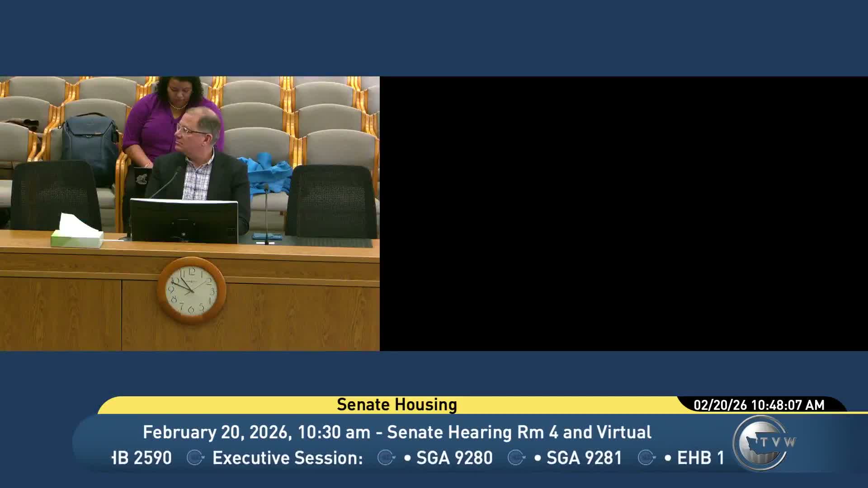Click the wall clock on the desk front

point(191,290)
